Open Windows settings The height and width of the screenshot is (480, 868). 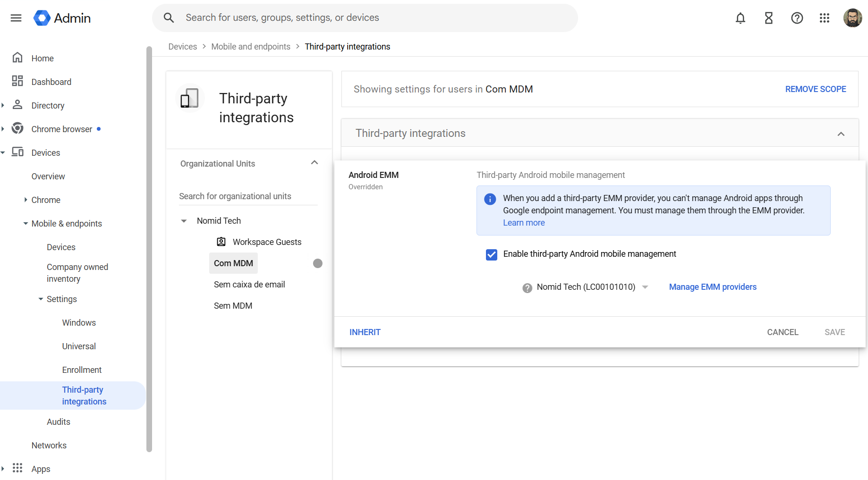coord(79,322)
